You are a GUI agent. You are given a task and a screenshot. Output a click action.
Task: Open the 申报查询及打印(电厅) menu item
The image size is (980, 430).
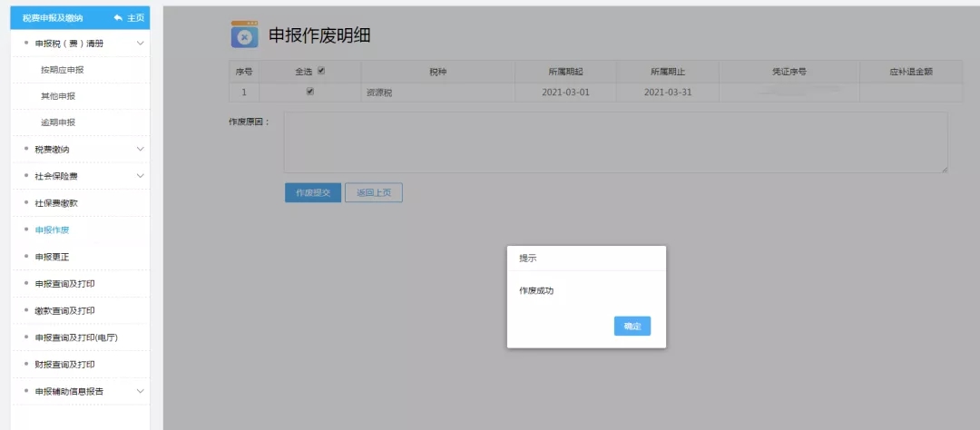click(x=76, y=337)
